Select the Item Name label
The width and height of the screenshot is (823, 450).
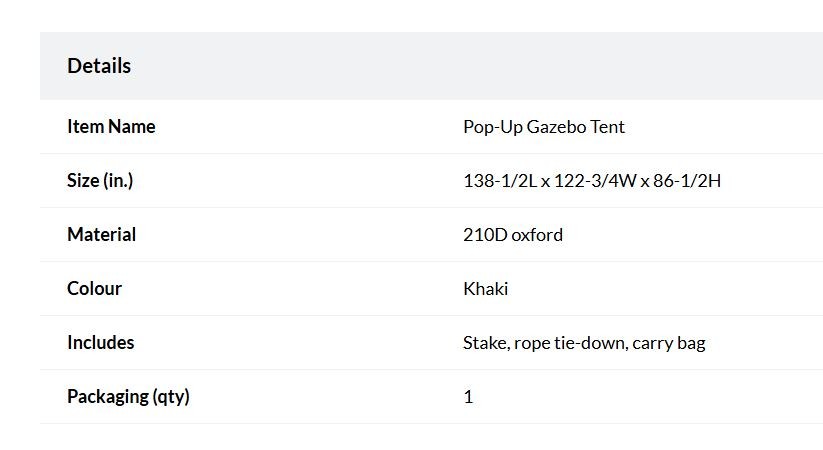pyautogui.click(x=111, y=127)
